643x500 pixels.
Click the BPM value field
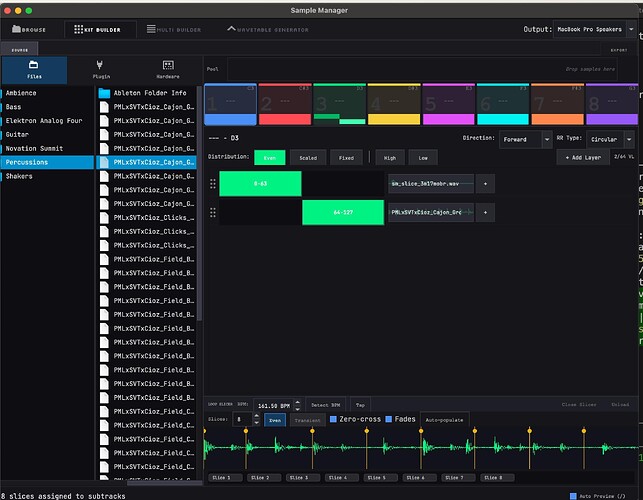click(274, 406)
